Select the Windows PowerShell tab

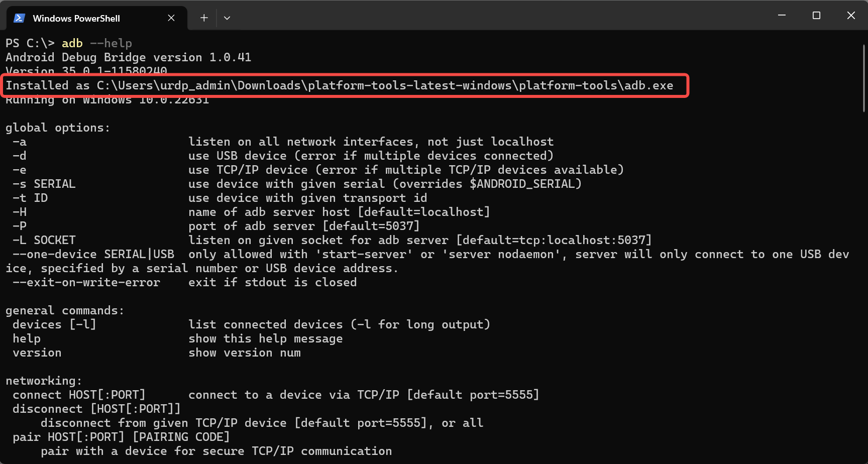[x=76, y=18]
